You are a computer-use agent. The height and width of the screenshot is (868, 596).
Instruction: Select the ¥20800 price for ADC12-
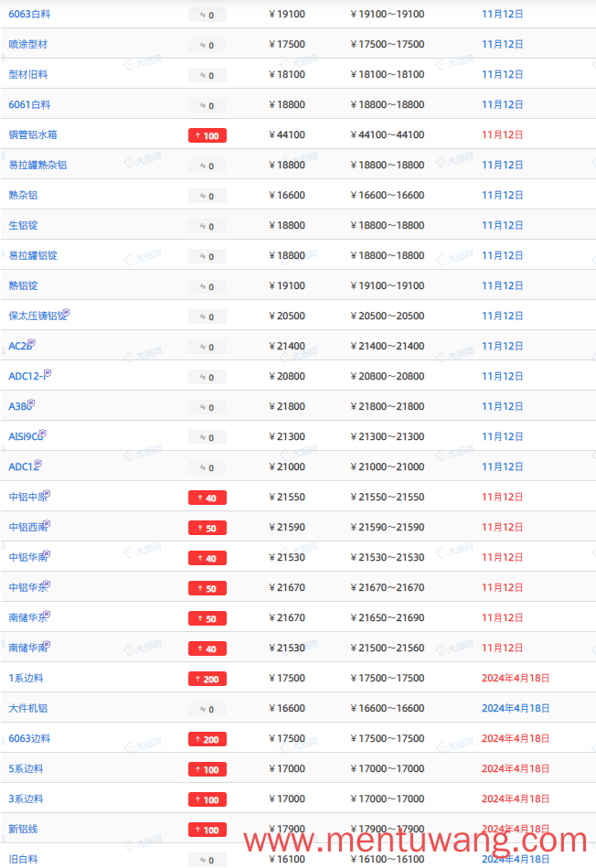287,376
